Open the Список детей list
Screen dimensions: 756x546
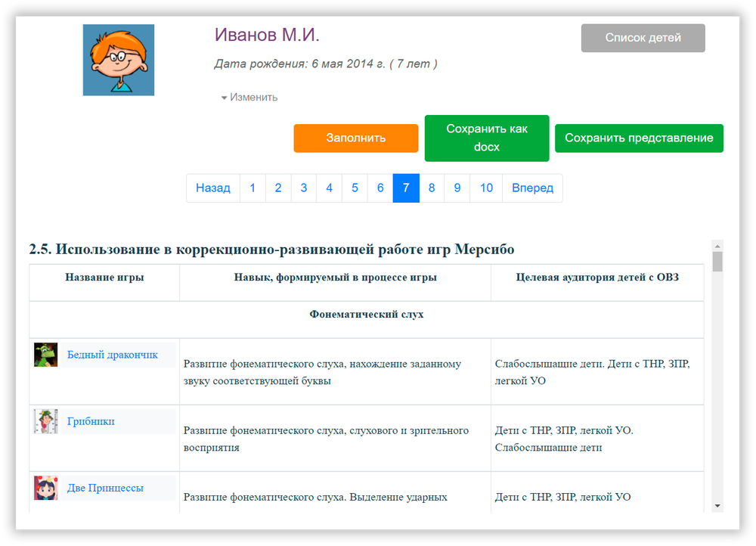pyautogui.click(x=643, y=38)
